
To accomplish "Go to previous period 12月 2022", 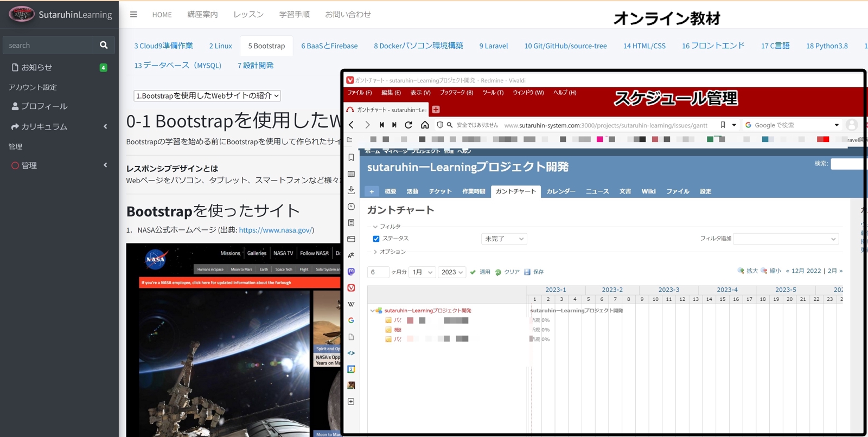I will click(x=803, y=271).
